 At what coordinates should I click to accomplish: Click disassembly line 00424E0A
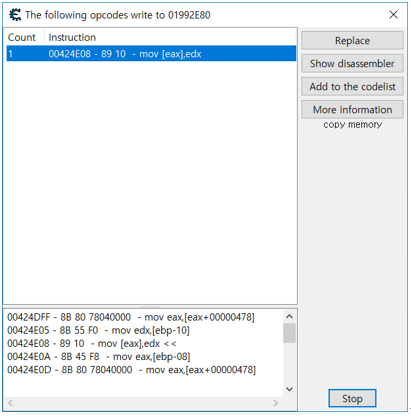click(99, 357)
